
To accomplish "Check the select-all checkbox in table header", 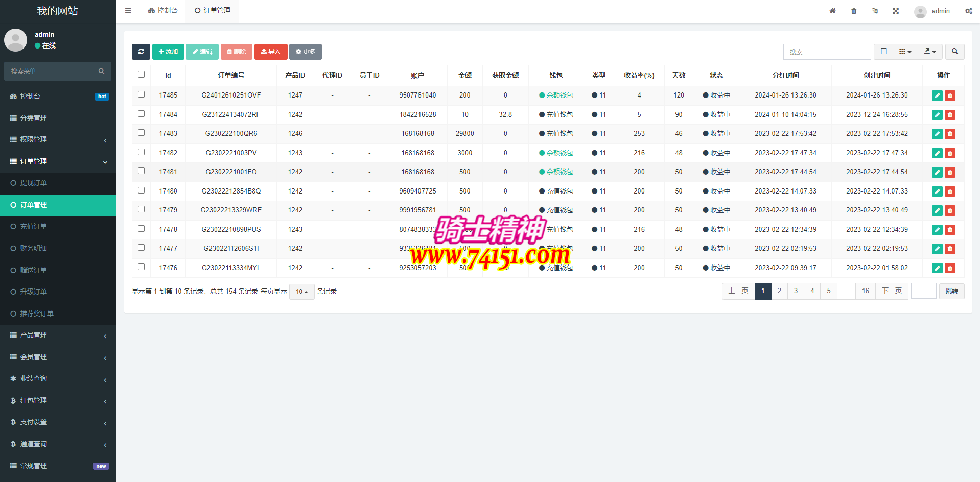I will 142,75.
